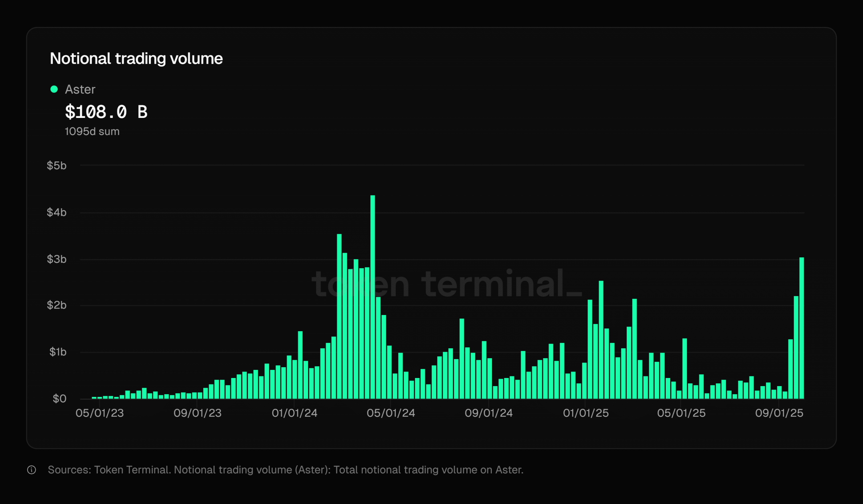
Task: Click the green Aster legend dot
Action: click(x=54, y=89)
